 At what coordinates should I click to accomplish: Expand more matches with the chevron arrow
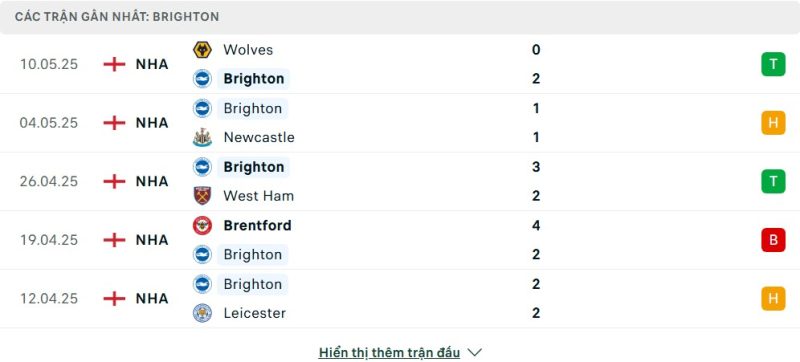point(474,352)
